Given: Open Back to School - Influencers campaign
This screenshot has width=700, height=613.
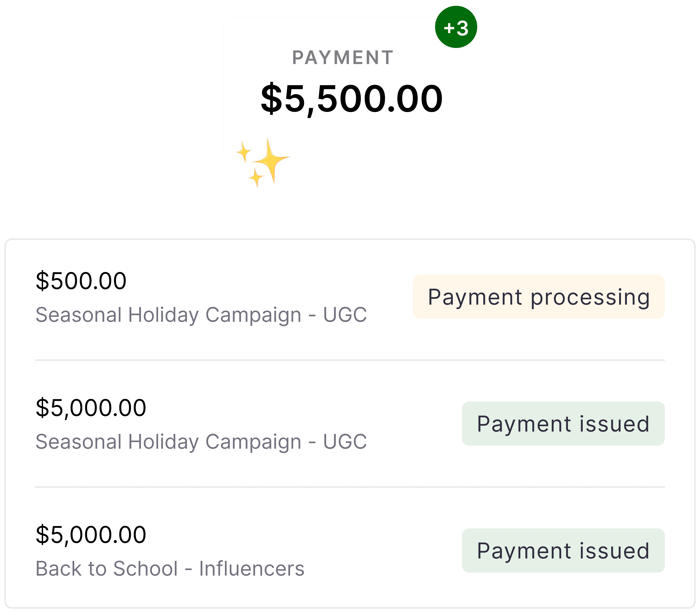Looking at the screenshot, I should pos(170,569).
